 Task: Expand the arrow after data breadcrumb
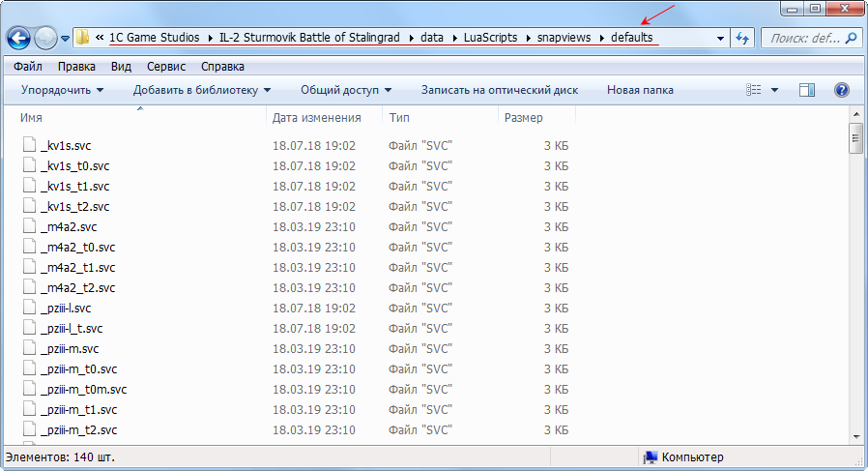[454, 39]
